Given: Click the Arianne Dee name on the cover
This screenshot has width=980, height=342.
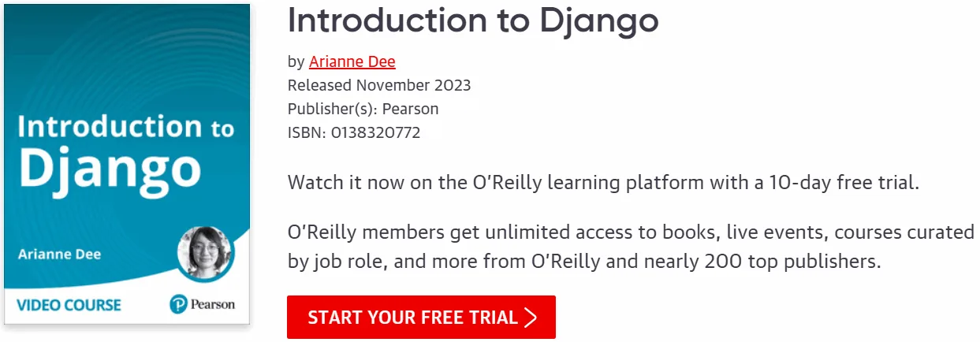Looking at the screenshot, I should [x=60, y=255].
